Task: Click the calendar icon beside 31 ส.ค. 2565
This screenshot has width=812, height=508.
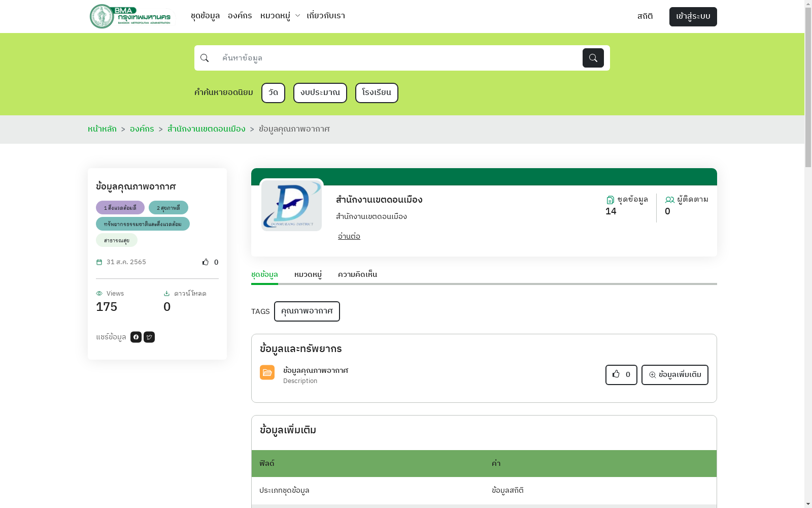Action: [x=99, y=262]
